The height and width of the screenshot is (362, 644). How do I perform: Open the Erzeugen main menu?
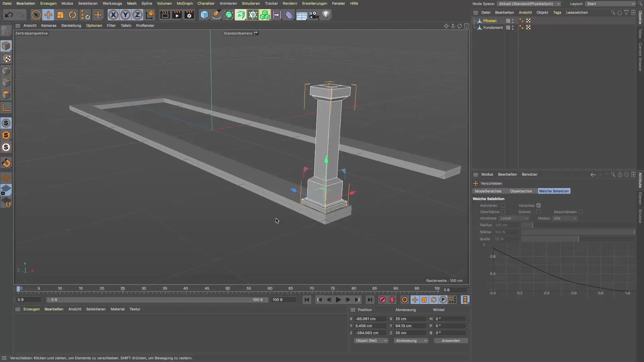pyautogui.click(x=48, y=3)
